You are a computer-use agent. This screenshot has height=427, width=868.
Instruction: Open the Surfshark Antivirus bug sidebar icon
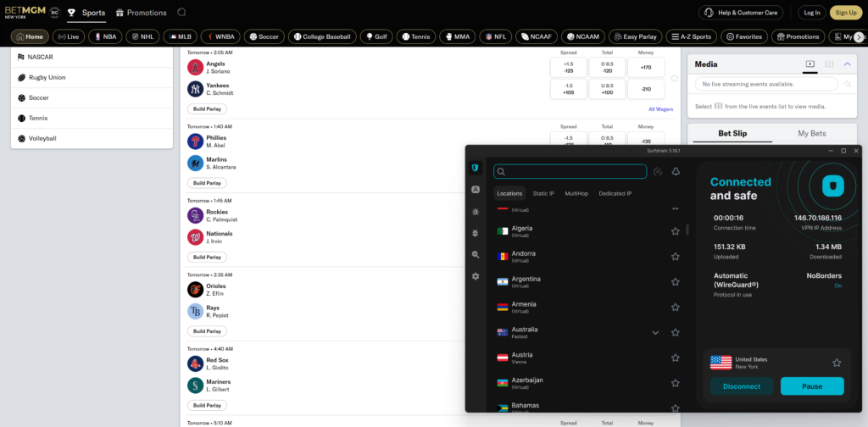click(x=475, y=233)
